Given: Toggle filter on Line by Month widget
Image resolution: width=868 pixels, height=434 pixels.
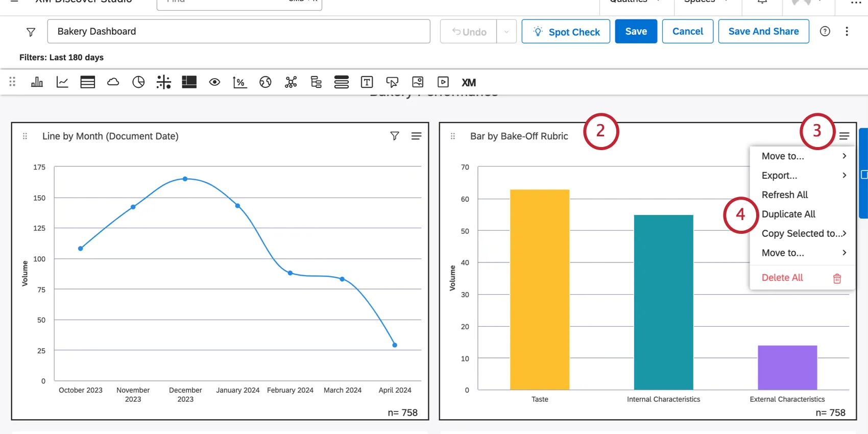Looking at the screenshot, I should pos(395,136).
